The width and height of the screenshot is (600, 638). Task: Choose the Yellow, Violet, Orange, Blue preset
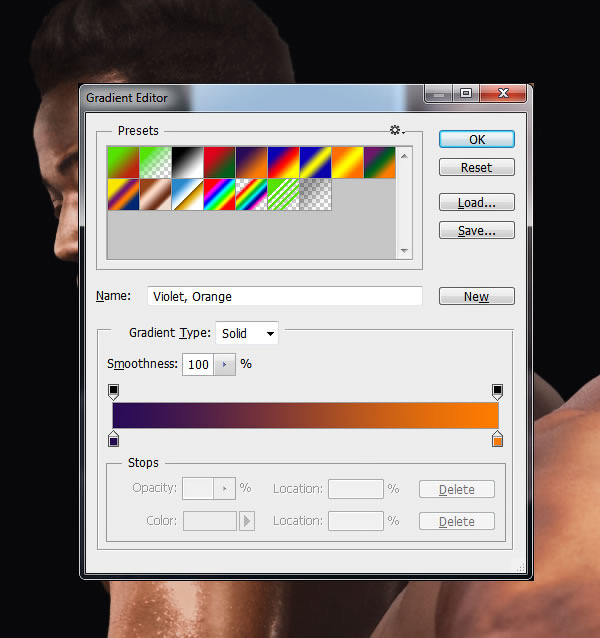pyautogui.click(x=123, y=194)
